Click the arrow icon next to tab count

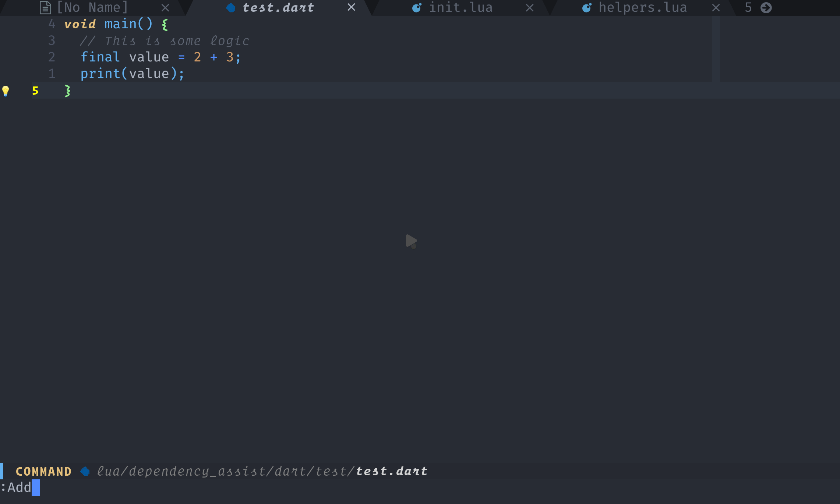pos(766,8)
